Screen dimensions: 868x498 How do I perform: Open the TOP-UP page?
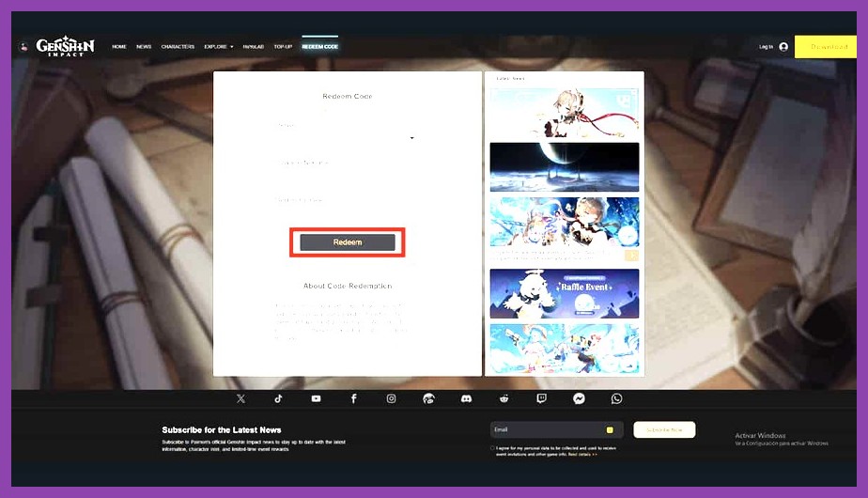283,47
